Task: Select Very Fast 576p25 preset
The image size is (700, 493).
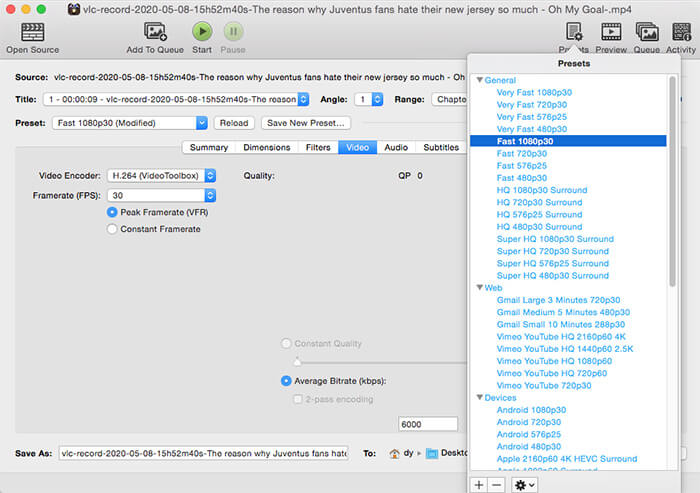Action: click(x=532, y=117)
